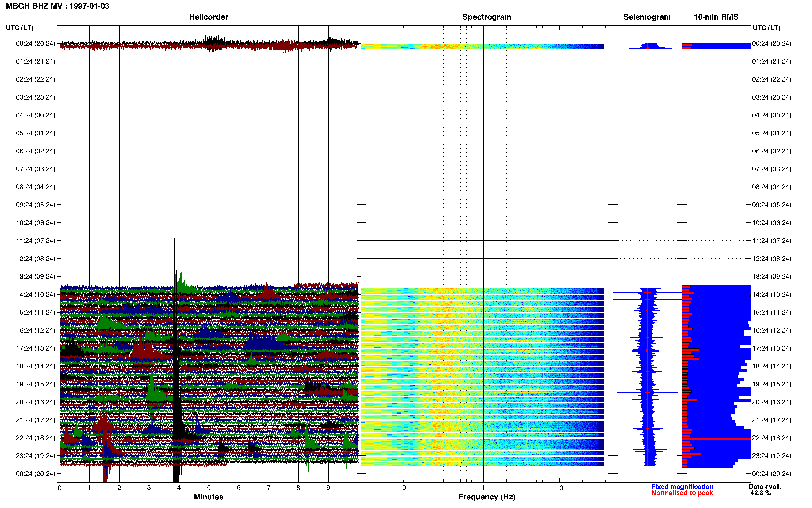Click right time label '01:24 (21:24)'
Screen dimensions: 812x508
coord(772,61)
